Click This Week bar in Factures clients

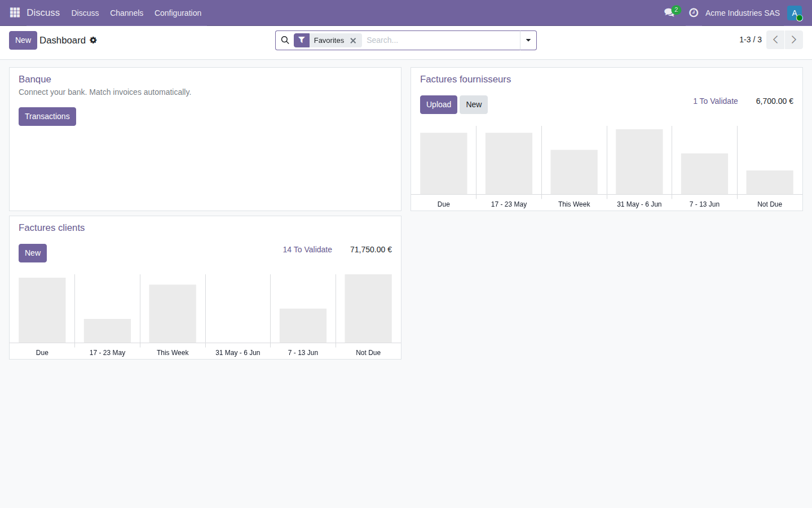pos(173,314)
